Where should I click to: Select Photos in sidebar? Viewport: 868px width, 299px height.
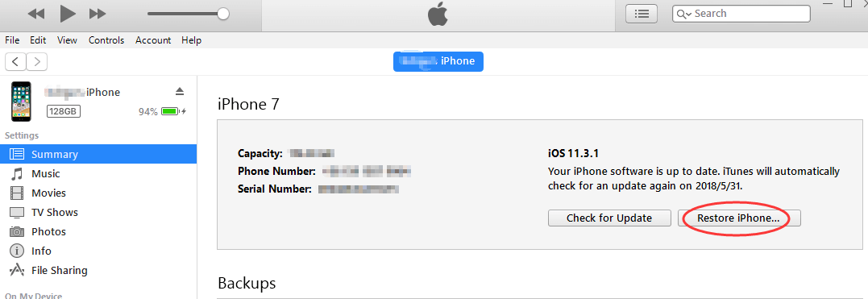tap(48, 232)
